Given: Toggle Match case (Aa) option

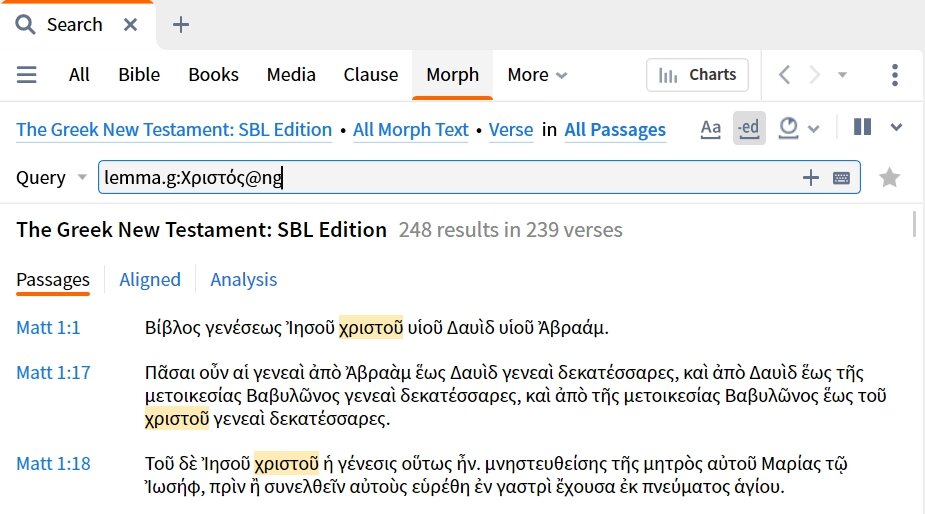Looking at the screenshot, I should [711, 128].
